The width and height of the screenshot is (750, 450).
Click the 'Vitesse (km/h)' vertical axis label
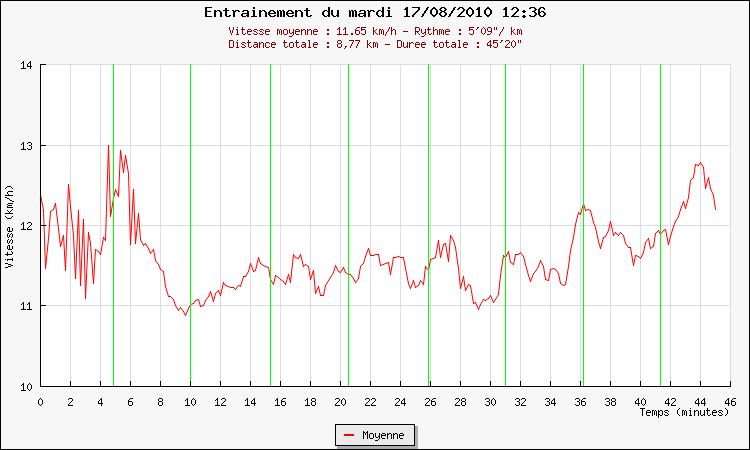coord(10,227)
